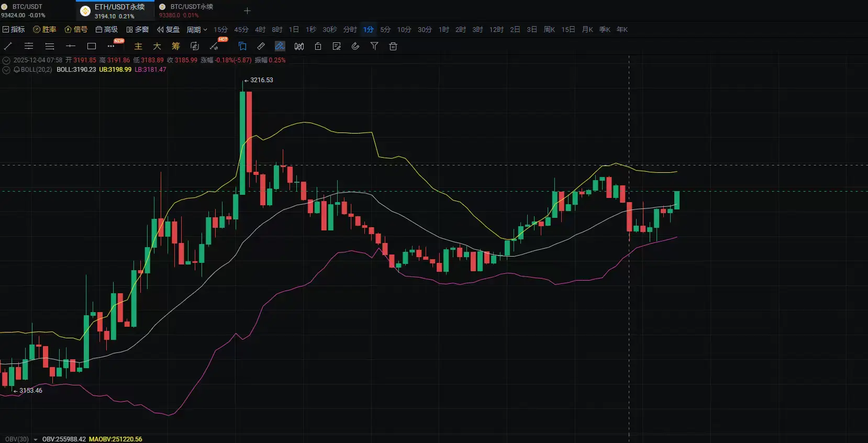The image size is (868, 443).
Task: Select the 周K weekly timeframe
Action: coord(549,30)
